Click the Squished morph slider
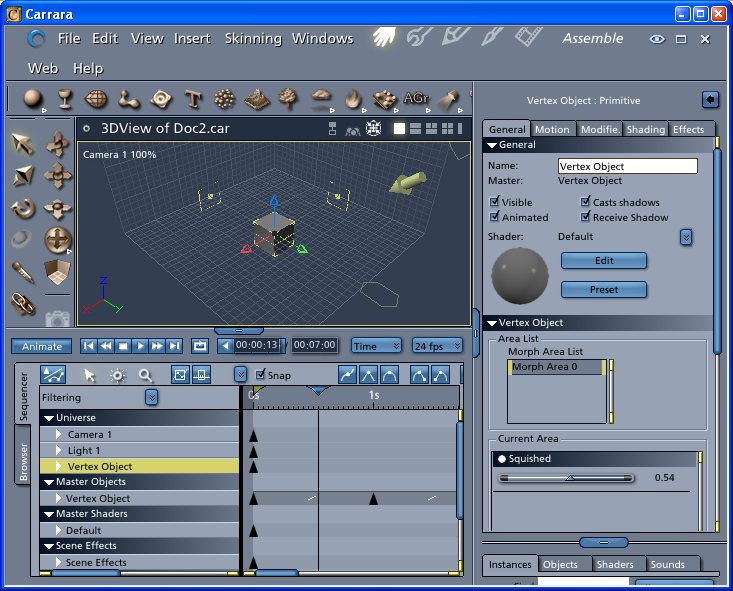Image resolution: width=733 pixels, height=591 pixels. pyautogui.click(x=566, y=478)
